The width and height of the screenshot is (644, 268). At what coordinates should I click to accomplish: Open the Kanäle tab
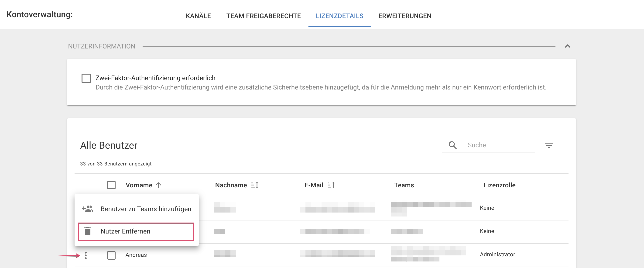tap(198, 16)
